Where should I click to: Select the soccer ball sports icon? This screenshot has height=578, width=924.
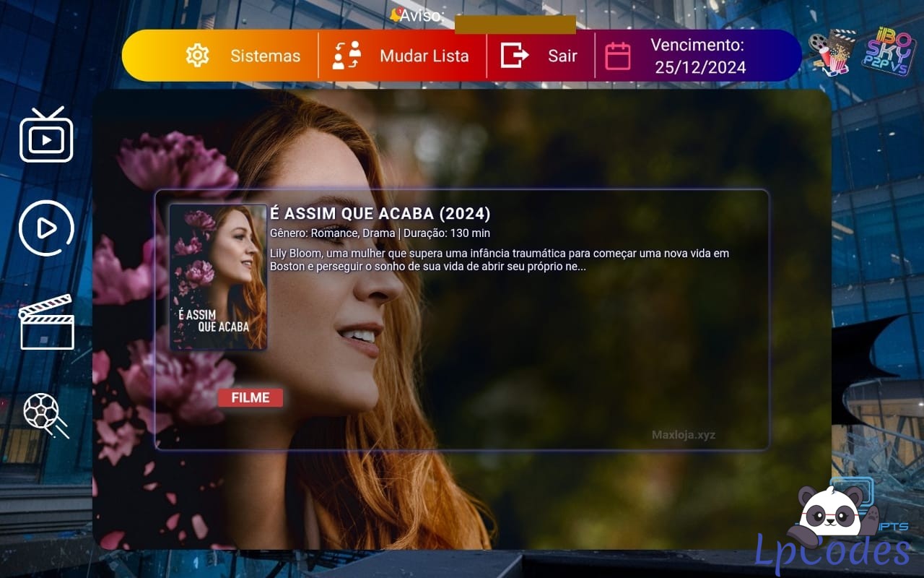pos(45,415)
